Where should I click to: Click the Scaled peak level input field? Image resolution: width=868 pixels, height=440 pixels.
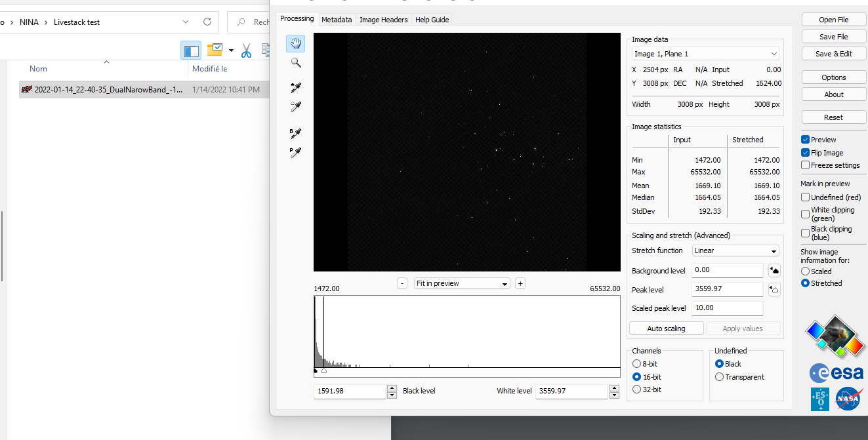click(727, 308)
